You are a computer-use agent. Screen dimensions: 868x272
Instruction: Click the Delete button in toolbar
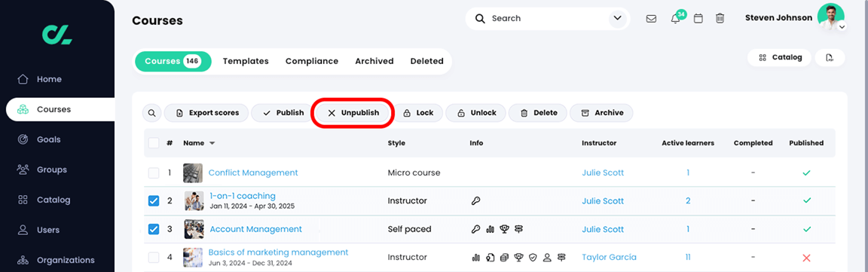click(x=537, y=113)
